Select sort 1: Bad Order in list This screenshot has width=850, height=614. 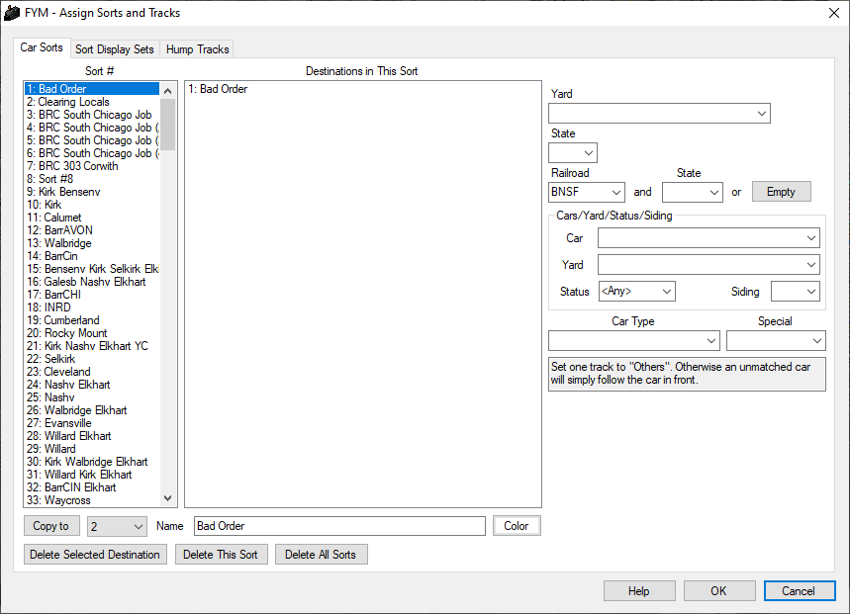point(92,89)
